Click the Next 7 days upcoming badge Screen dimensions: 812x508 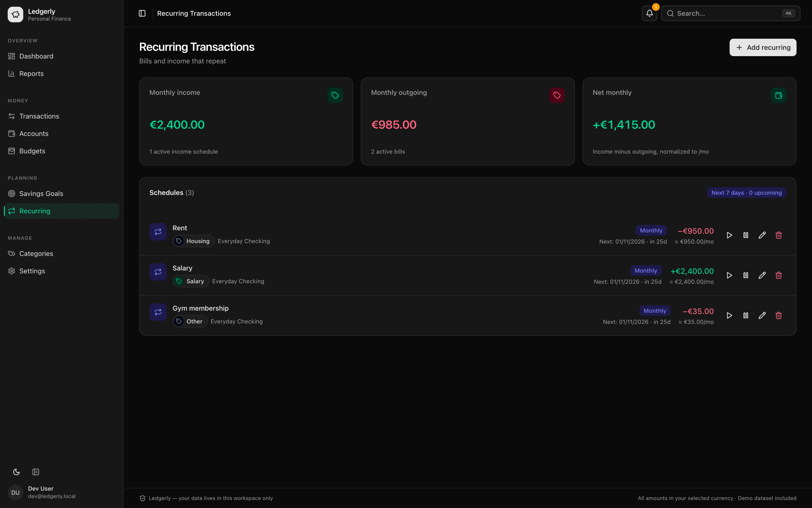click(x=746, y=193)
